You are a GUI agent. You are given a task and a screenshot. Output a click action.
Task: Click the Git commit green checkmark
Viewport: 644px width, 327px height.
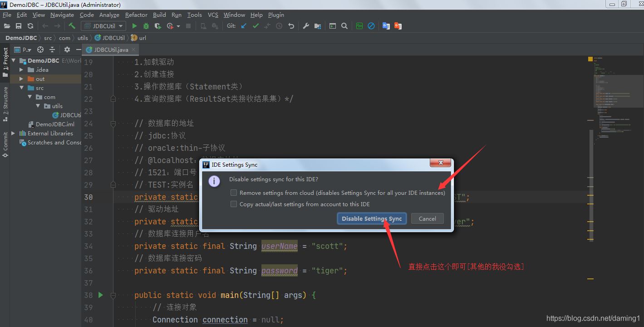click(x=256, y=26)
